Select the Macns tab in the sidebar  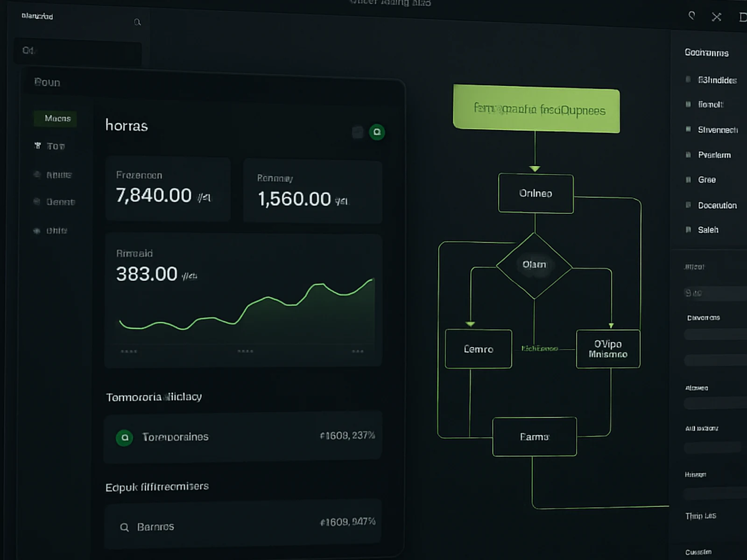click(56, 119)
